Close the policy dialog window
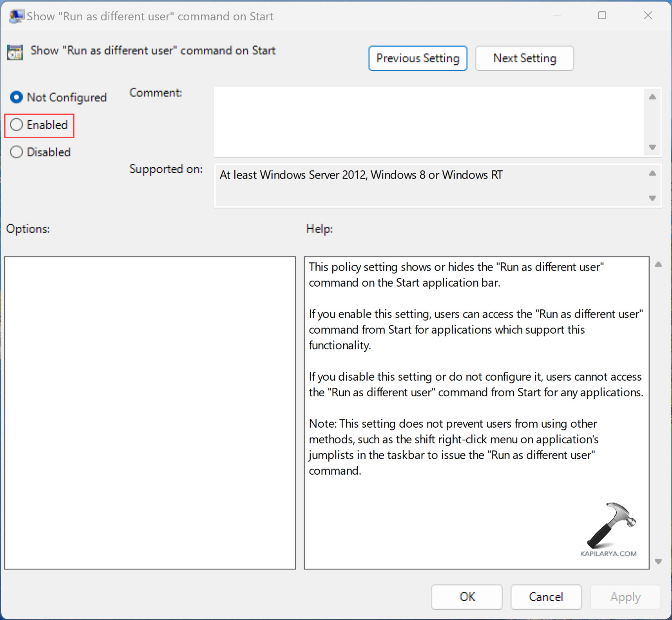 [648, 16]
